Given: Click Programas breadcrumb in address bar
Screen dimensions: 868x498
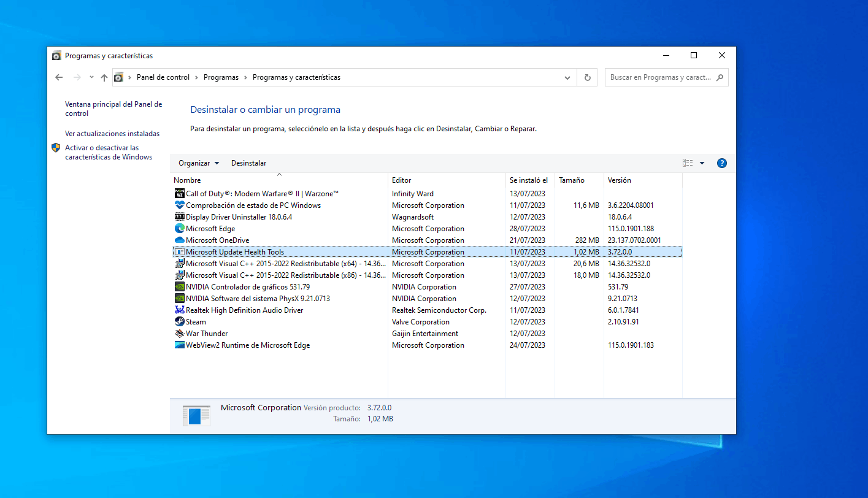Looking at the screenshot, I should 221,77.
